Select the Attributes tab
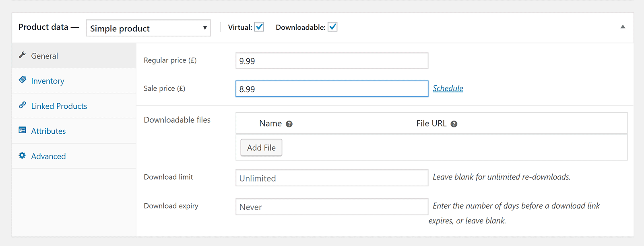 pos(74,131)
